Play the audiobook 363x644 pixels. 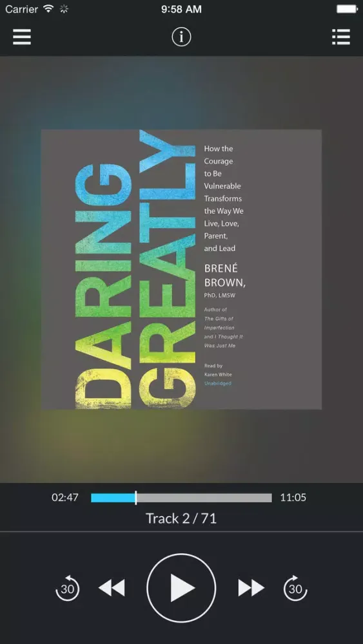click(x=181, y=588)
